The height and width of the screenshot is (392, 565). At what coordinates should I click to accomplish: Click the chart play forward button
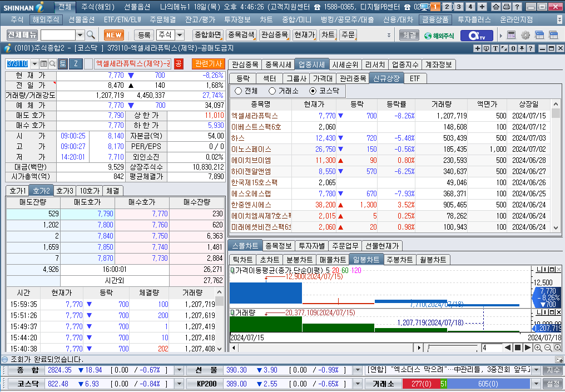[528, 348]
